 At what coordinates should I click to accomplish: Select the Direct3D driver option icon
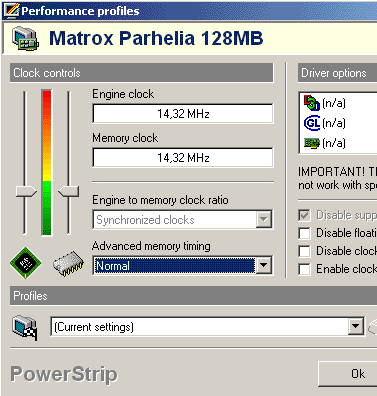pyautogui.click(x=312, y=103)
